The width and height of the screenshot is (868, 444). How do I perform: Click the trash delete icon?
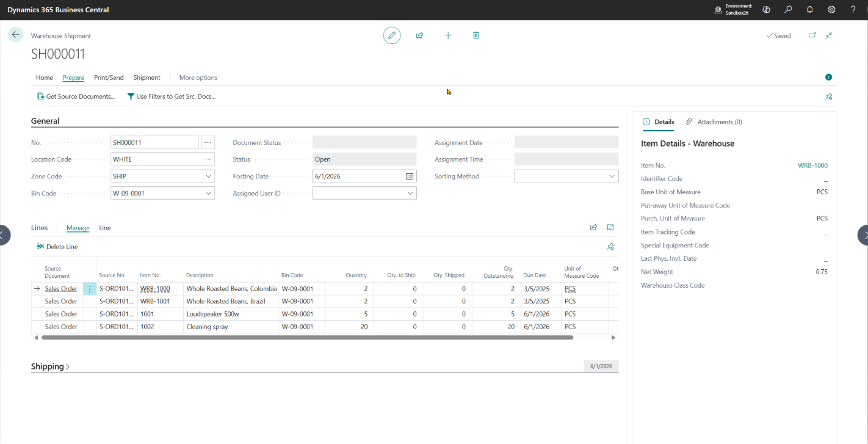pyautogui.click(x=476, y=35)
